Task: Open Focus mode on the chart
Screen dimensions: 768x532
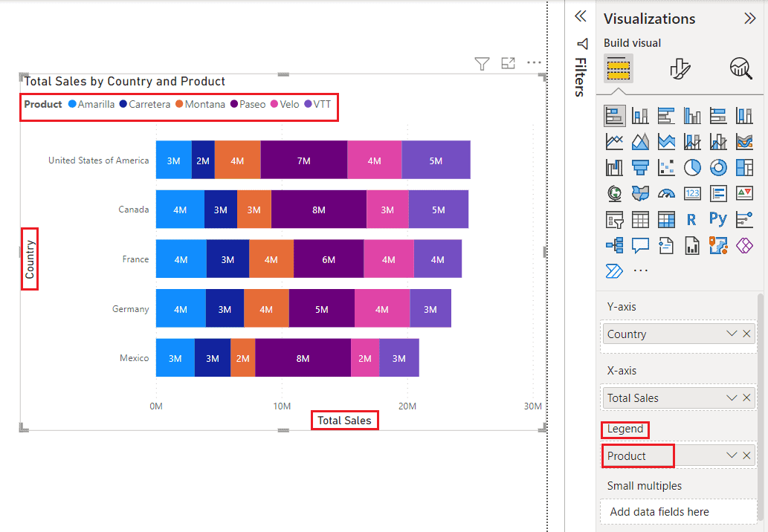Action: (x=508, y=63)
